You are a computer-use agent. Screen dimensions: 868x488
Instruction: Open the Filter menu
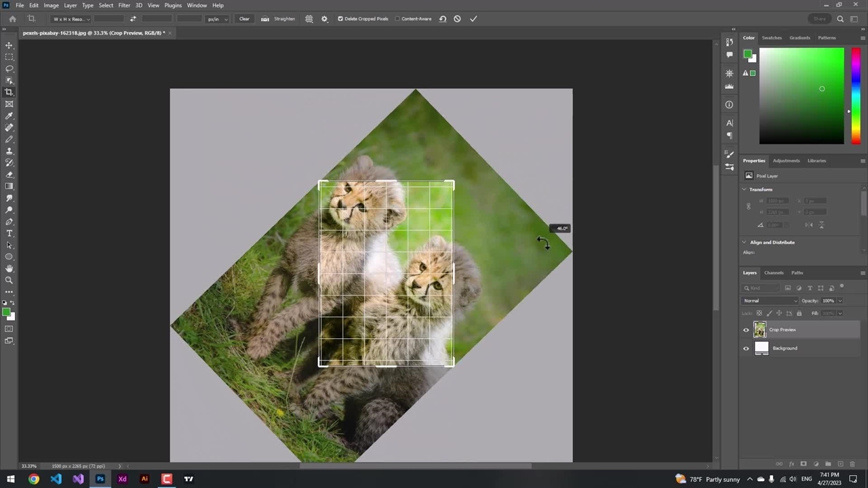click(124, 5)
